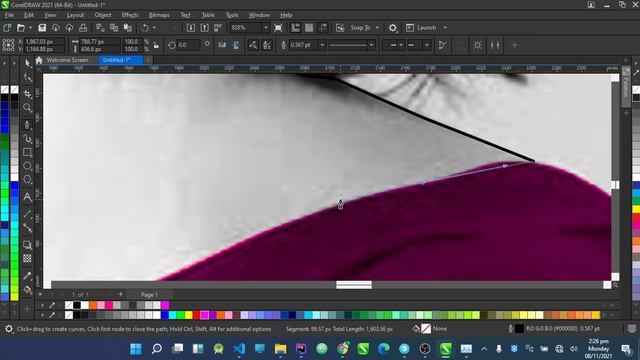Image resolution: width=640 pixels, height=360 pixels.
Task: Select the Ellipse tool
Action: (x=27, y=166)
